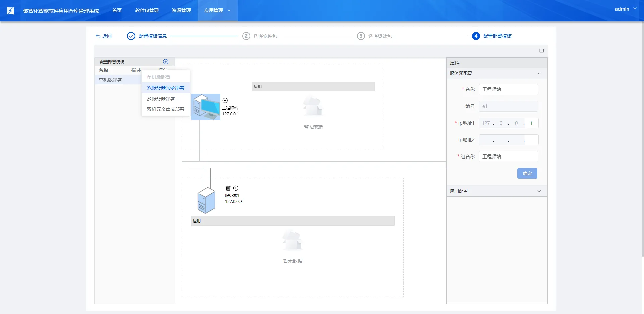Go to 软件包管理 tab
The width and height of the screenshot is (644, 314).
click(147, 11)
